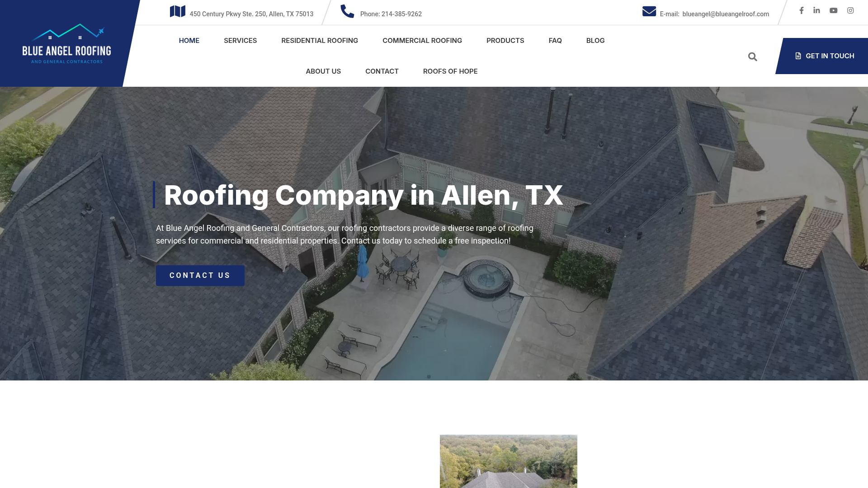This screenshot has height=488, width=868.
Task: Click the aerial house thumbnail image
Action: click(508, 461)
